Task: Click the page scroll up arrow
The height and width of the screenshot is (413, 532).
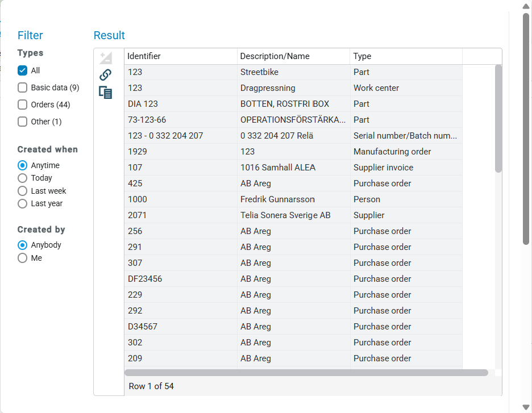Action: (x=526, y=6)
